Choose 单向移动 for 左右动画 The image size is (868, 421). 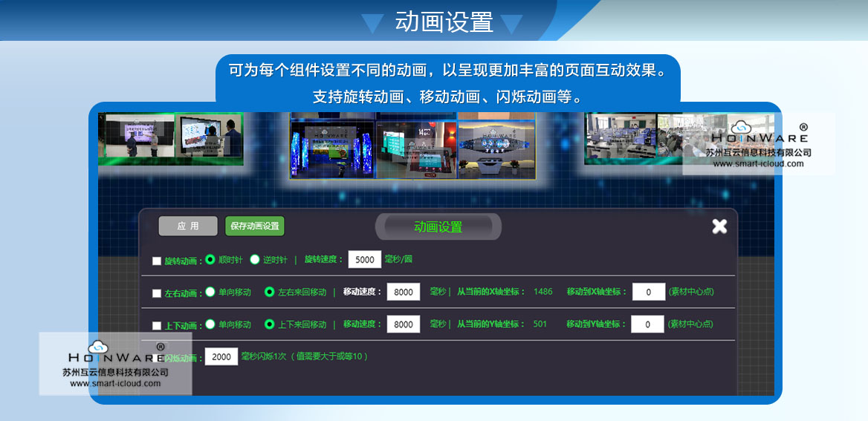[210, 293]
